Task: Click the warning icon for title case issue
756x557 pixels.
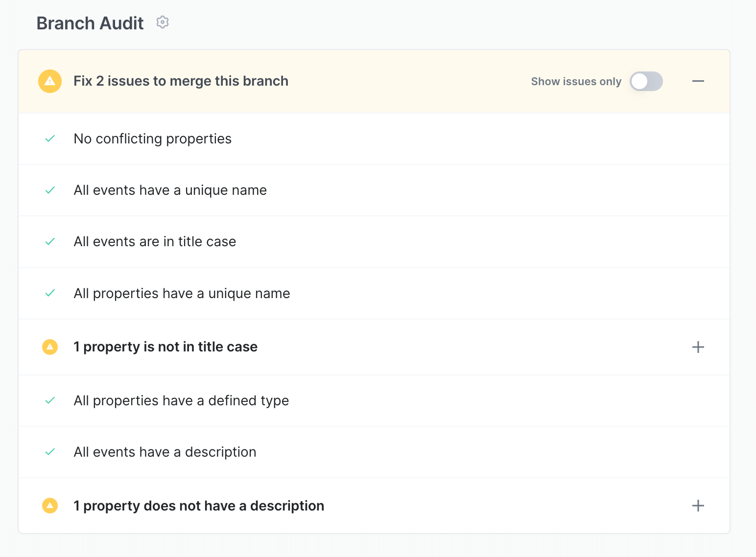Action: coord(49,347)
